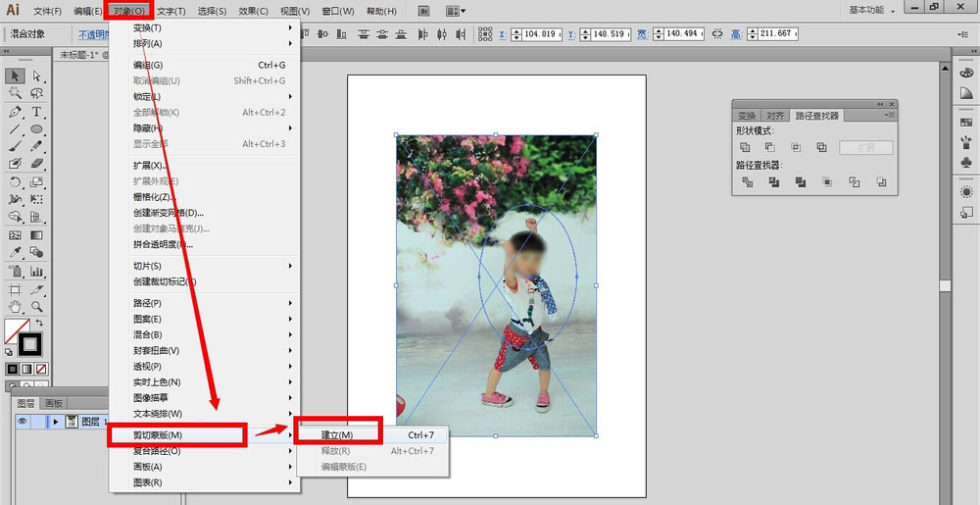Open Adobe Bridge from the Br icon
980x505 pixels.
[422, 11]
